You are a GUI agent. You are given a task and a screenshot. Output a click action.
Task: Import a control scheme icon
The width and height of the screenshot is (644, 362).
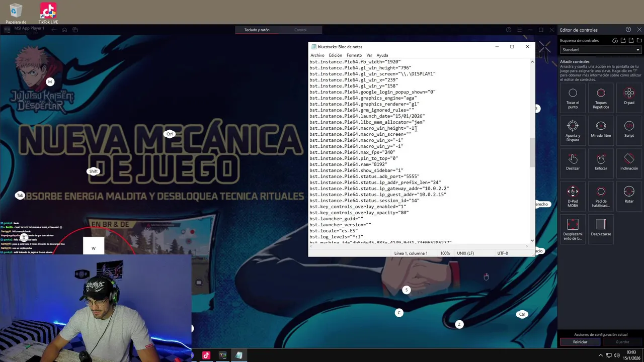[623, 40]
